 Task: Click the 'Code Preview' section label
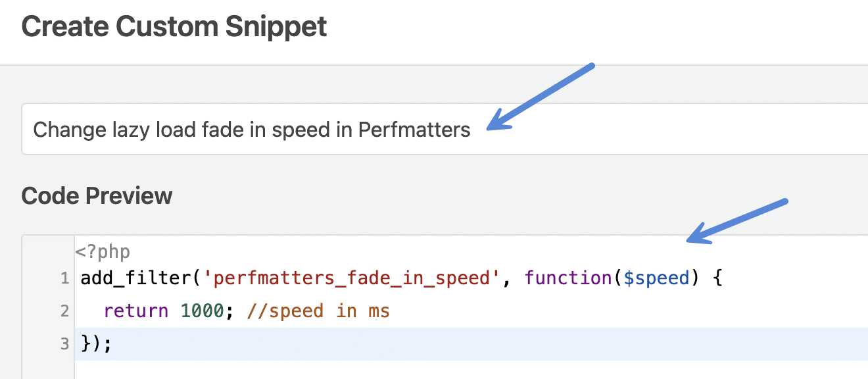click(x=96, y=195)
